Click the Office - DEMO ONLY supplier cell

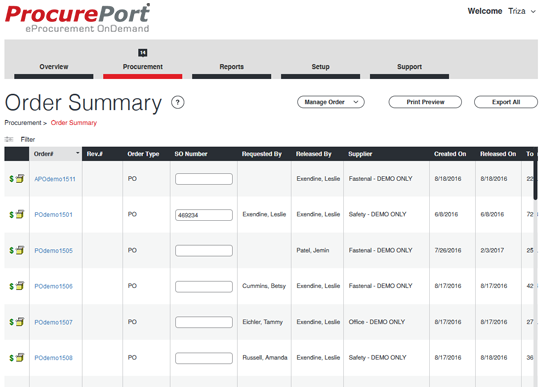pos(377,322)
